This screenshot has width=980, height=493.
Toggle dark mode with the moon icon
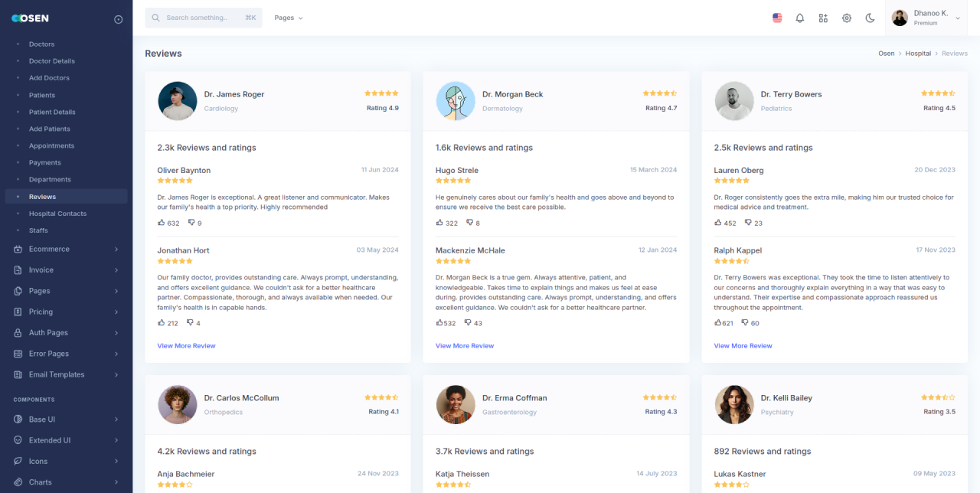871,18
